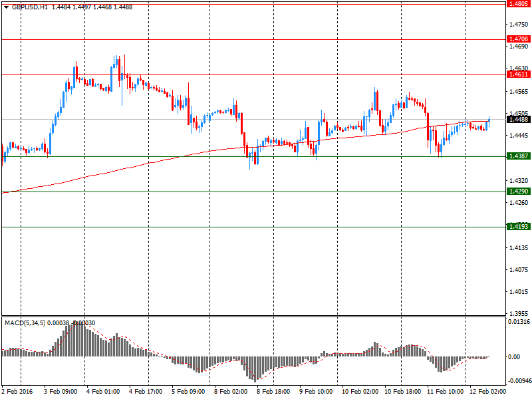Image resolution: width=532 pixels, height=399 pixels.
Task: Click the 10 Feb 02:00 time label
Action: coord(360,392)
